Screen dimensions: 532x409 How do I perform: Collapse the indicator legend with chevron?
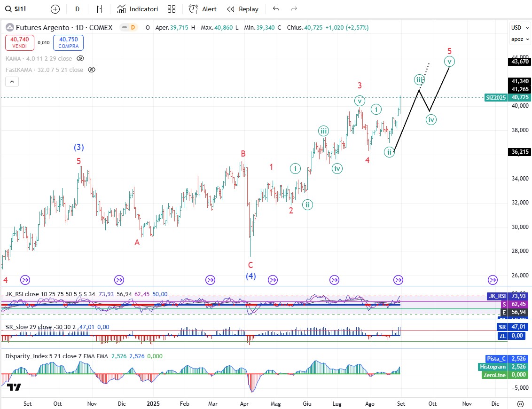click(12, 82)
